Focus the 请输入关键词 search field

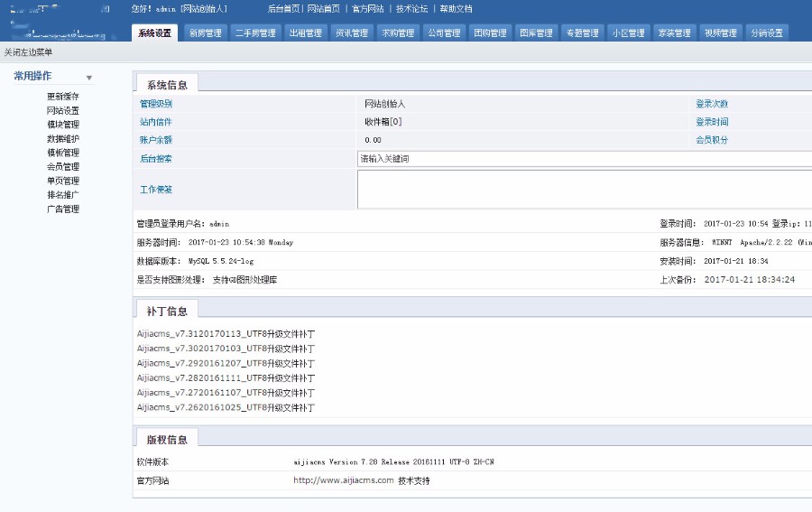point(585,159)
